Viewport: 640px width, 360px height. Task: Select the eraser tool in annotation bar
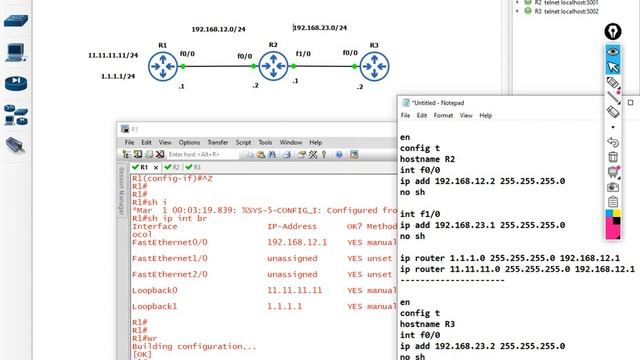613,112
